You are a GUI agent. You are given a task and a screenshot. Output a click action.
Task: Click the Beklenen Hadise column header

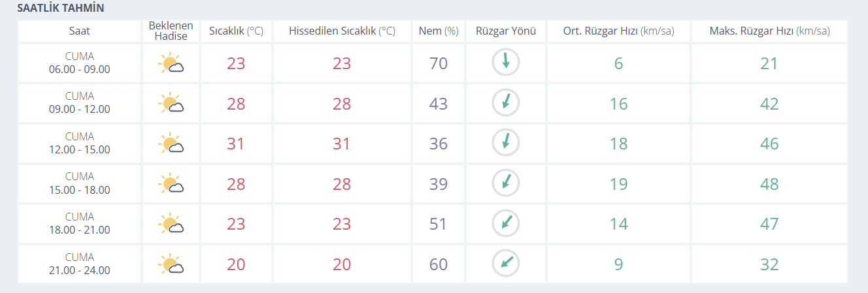click(x=171, y=31)
